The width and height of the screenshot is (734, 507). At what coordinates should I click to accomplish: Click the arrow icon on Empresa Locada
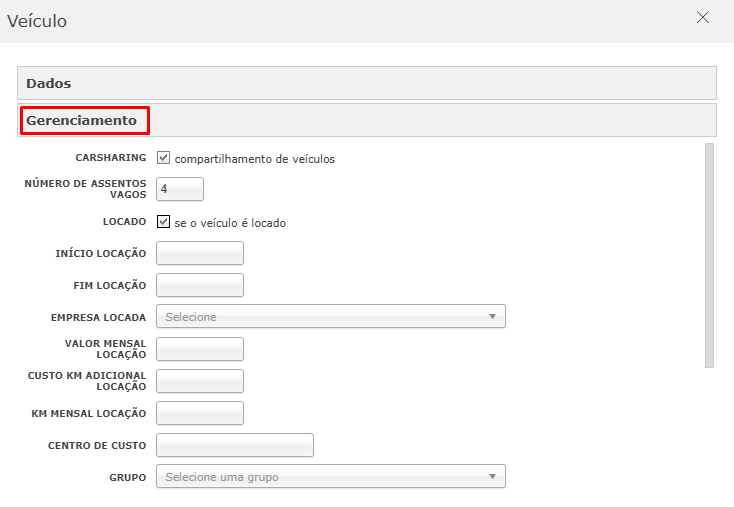coord(492,317)
